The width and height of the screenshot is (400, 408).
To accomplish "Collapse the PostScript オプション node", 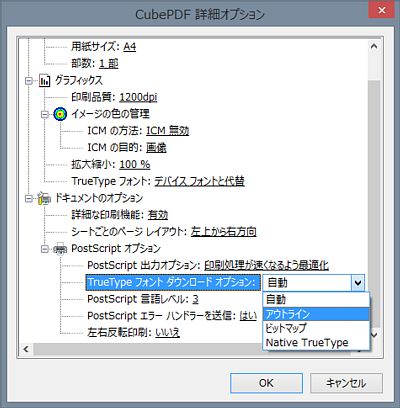I will 45,249.
